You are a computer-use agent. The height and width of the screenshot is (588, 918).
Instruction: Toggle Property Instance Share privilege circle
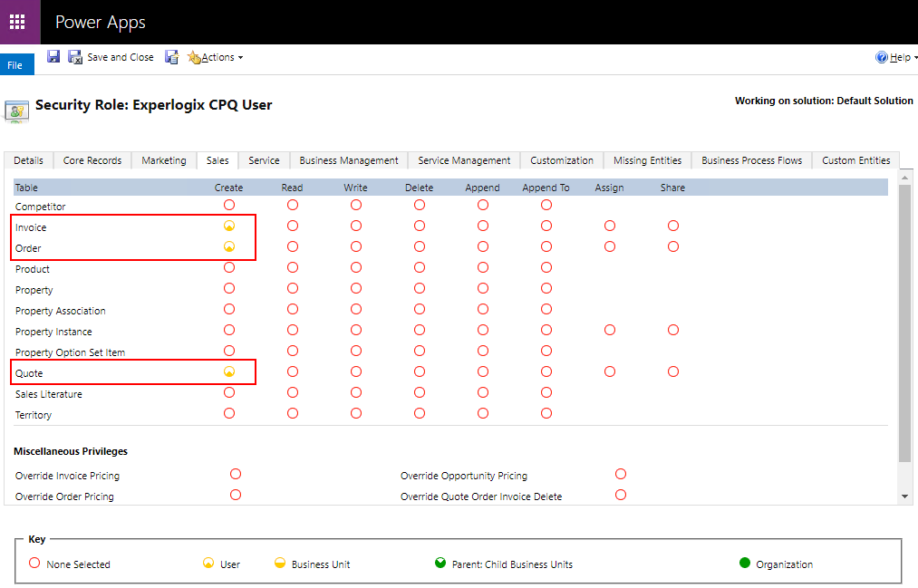tap(673, 330)
